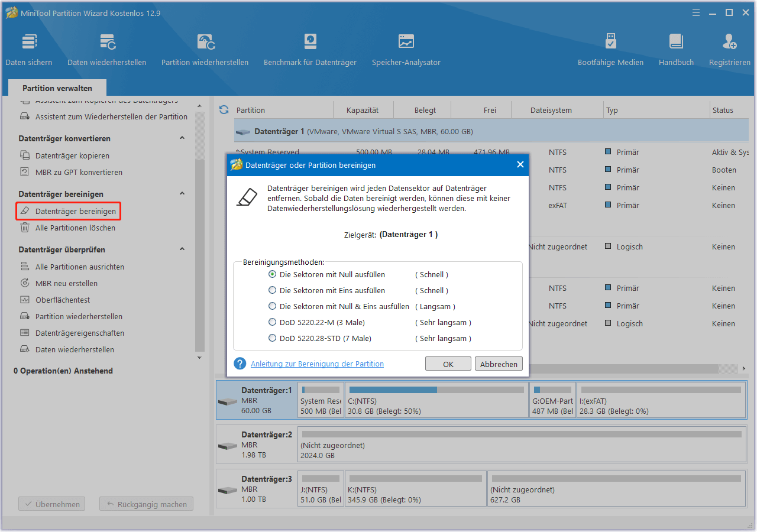Close the Datenträger bereinigen dialog
The image size is (757, 532).
pos(520,165)
